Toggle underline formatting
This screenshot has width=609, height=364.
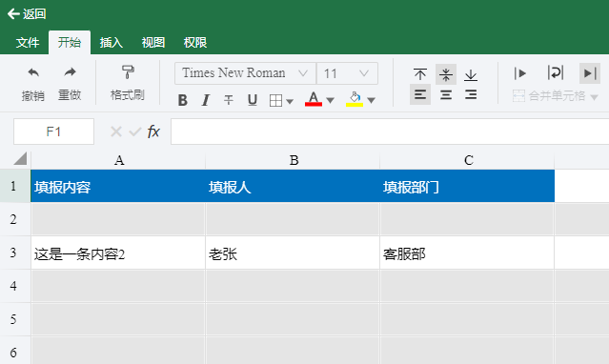pyautogui.click(x=253, y=100)
